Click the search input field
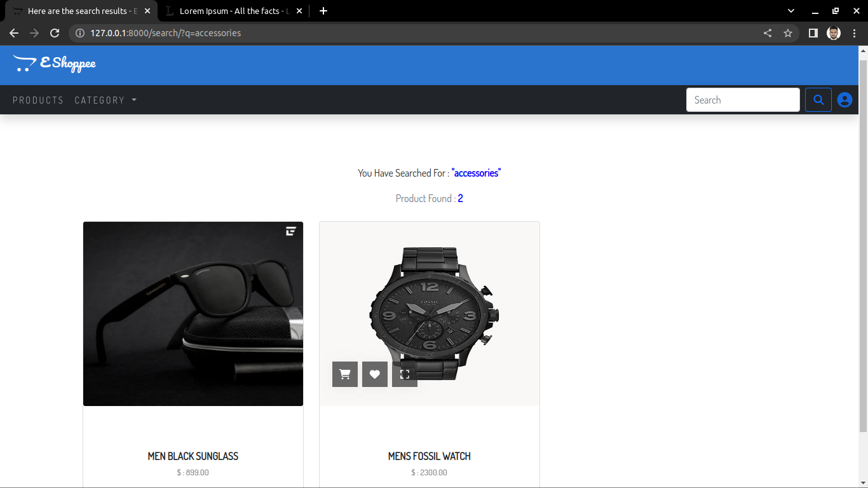The image size is (868, 488). click(x=743, y=100)
